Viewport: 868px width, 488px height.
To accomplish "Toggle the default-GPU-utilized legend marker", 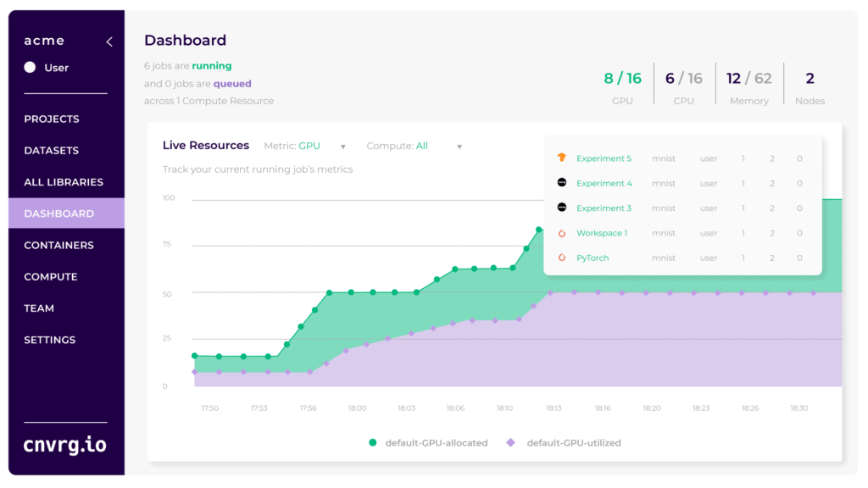I will (510, 442).
